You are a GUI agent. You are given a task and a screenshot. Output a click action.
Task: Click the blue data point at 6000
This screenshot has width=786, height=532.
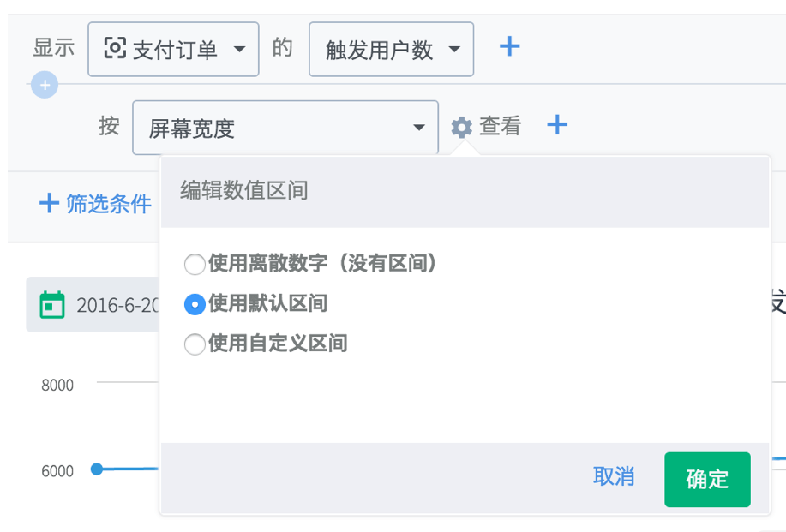pyautogui.click(x=97, y=469)
